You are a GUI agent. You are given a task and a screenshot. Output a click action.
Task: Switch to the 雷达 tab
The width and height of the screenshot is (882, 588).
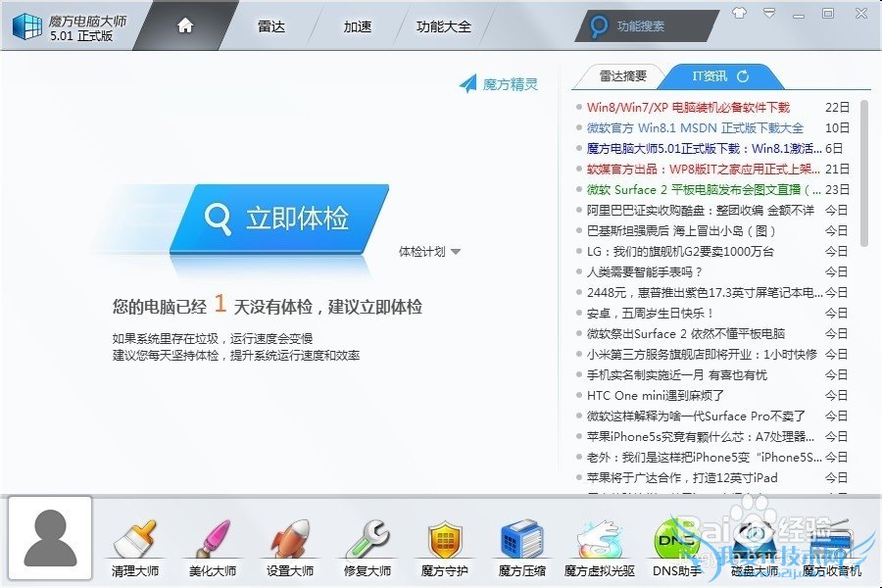click(x=271, y=26)
